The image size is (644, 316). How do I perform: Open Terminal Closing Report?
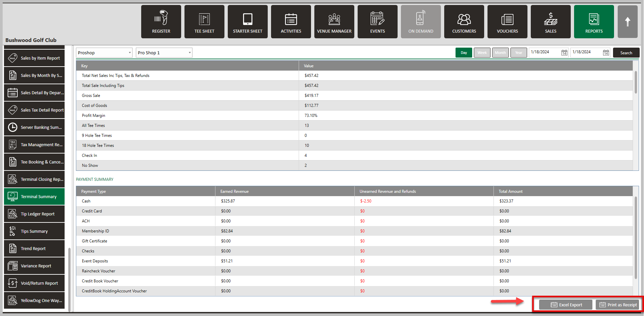click(x=34, y=179)
